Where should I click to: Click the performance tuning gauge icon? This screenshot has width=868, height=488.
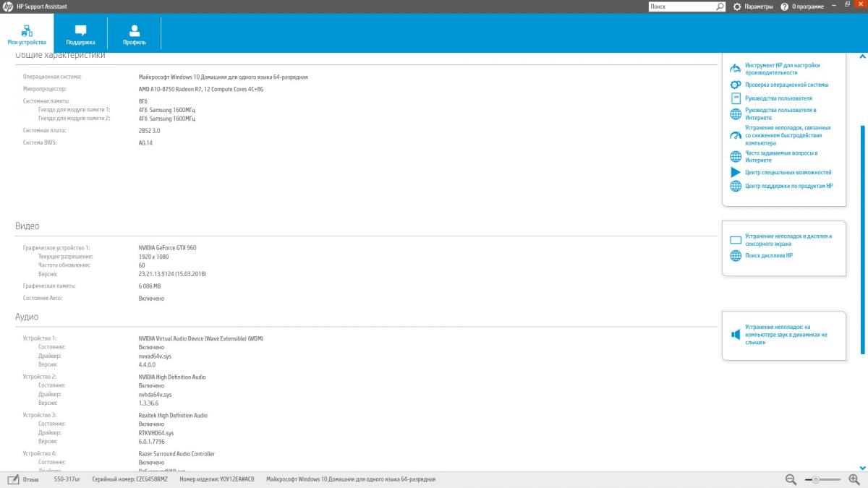tap(735, 69)
